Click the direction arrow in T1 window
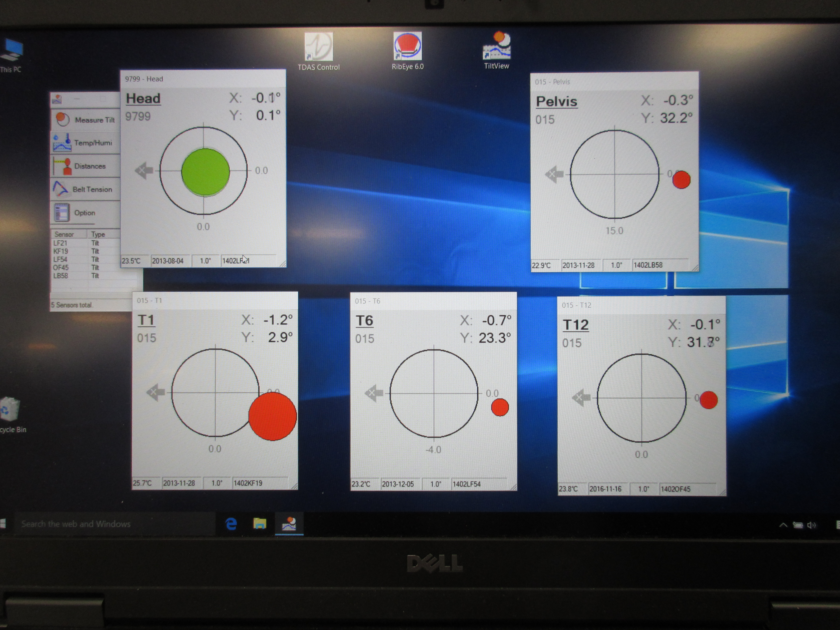Image resolution: width=840 pixels, height=630 pixels. (156, 392)
